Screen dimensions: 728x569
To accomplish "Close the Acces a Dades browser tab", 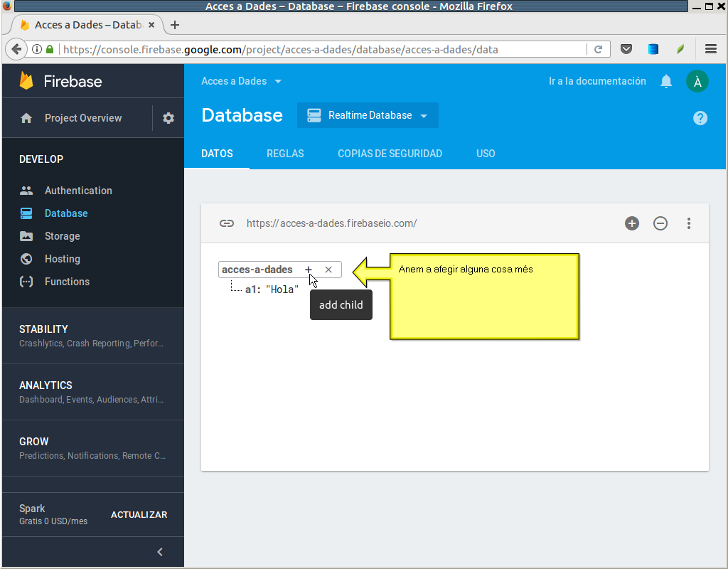I will pos(151,25).
